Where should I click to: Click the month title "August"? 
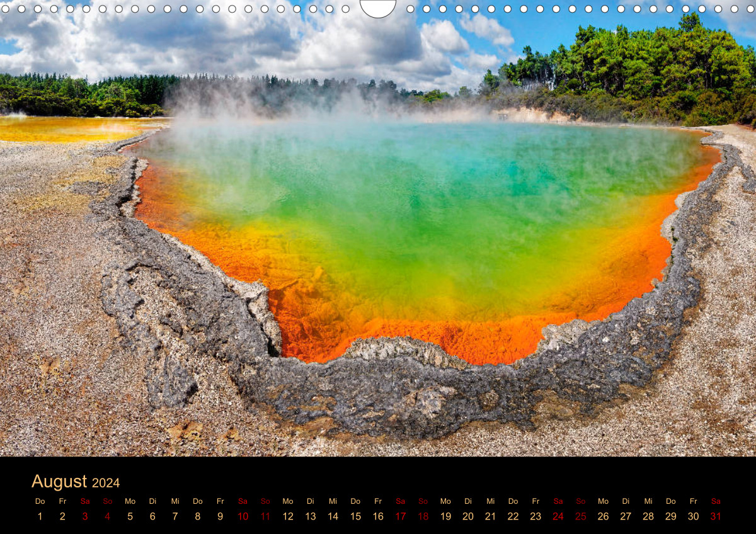tap(59, 481)
